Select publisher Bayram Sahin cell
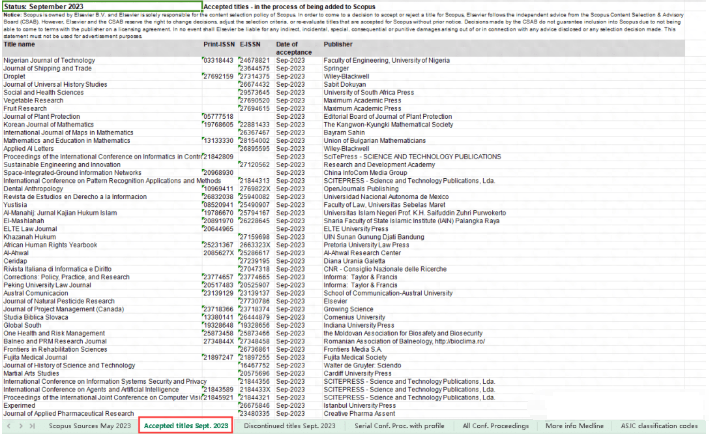 point(344,133)
